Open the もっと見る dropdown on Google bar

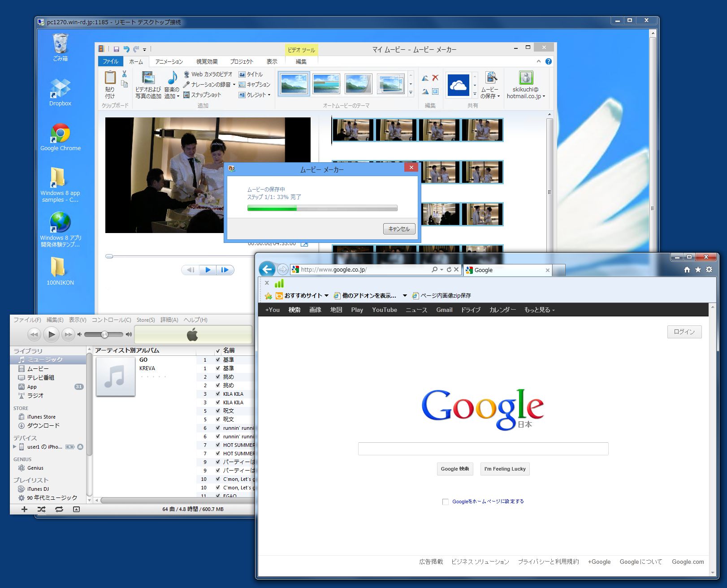point(540,310)
